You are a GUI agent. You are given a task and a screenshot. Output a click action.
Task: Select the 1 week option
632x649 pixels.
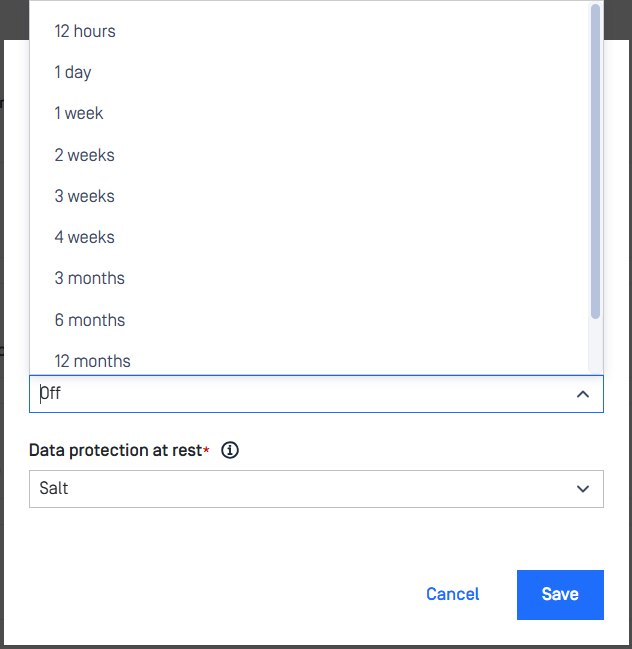309,113
